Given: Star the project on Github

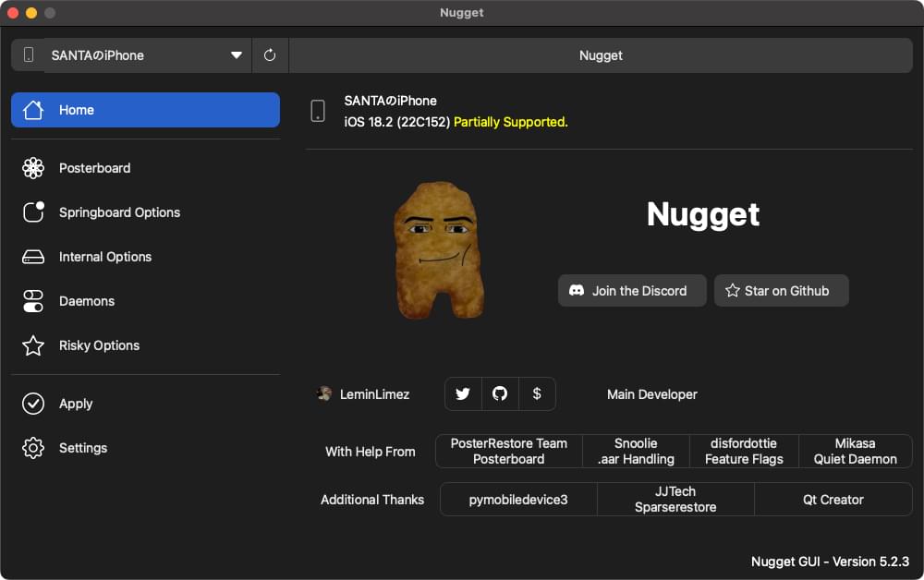Looking at the screenshot, I should click(x=781, y=290).
